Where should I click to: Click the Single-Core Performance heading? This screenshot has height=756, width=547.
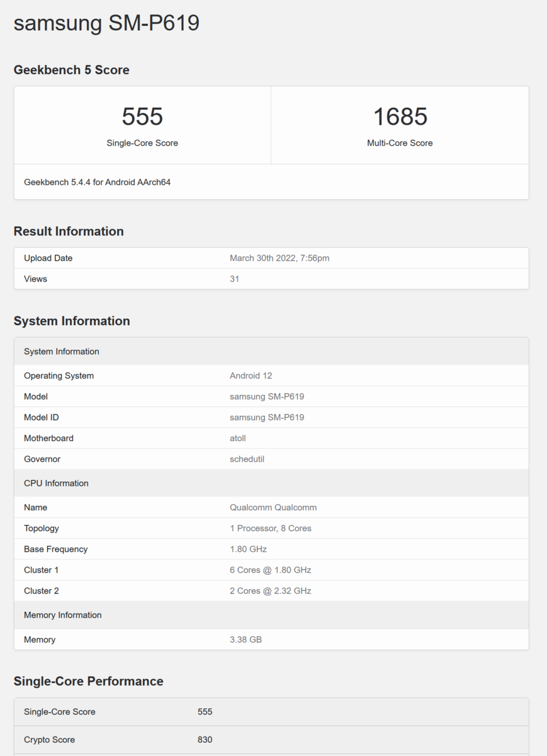88,681
